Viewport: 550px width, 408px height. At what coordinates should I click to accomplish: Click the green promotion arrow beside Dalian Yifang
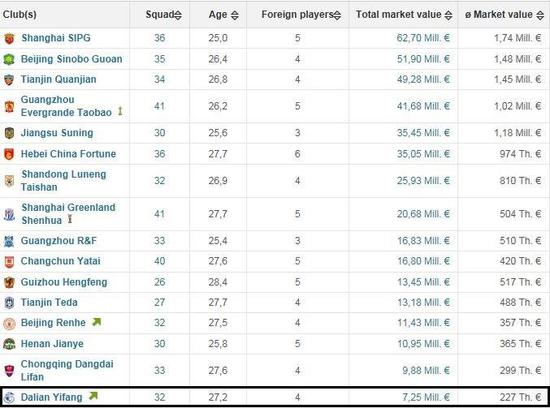(x=93, y=396)
